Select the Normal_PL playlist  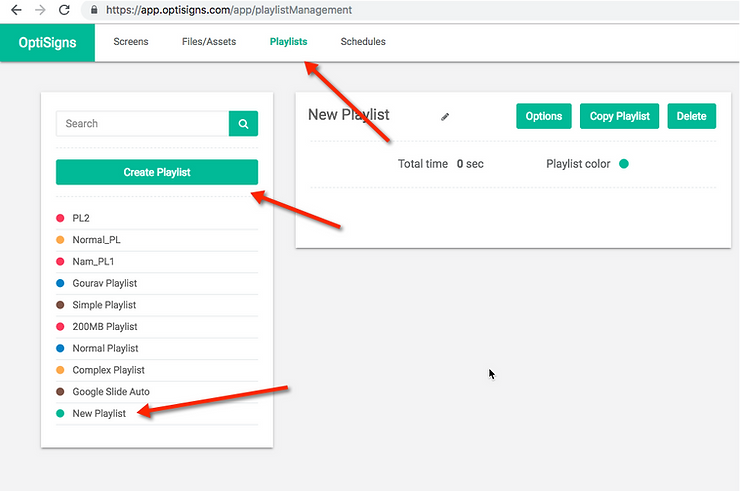tap(157, 240)
